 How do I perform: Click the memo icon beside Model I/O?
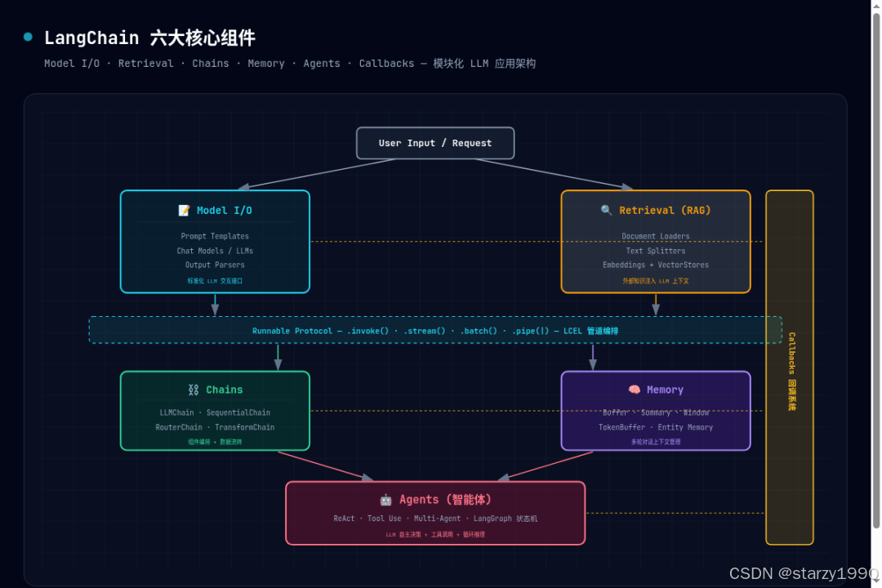coord(184,211)
